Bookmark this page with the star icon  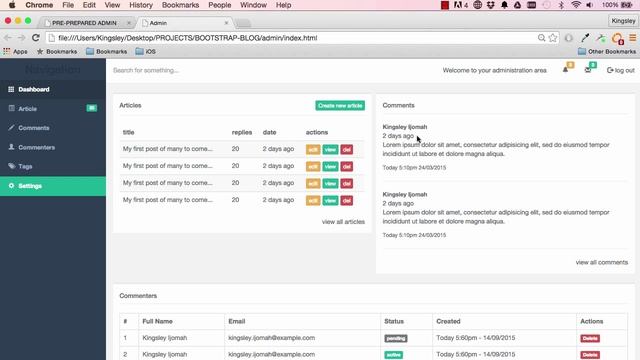click(553, 38)
